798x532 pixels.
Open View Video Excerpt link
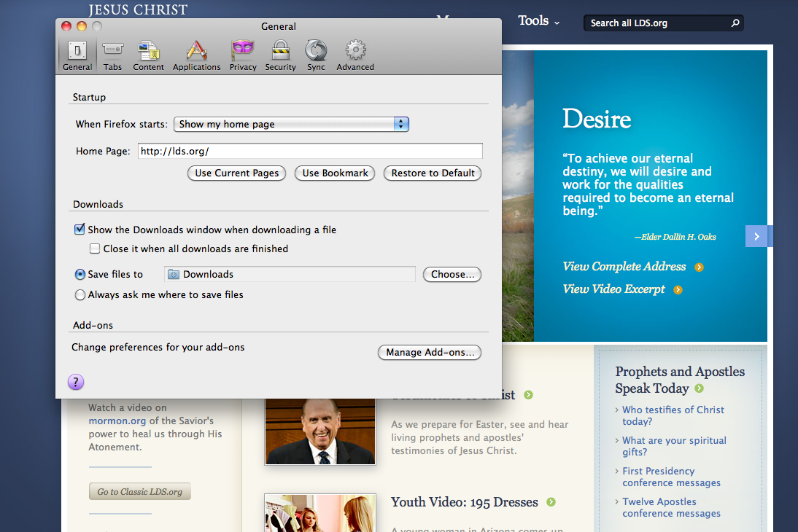613,289
